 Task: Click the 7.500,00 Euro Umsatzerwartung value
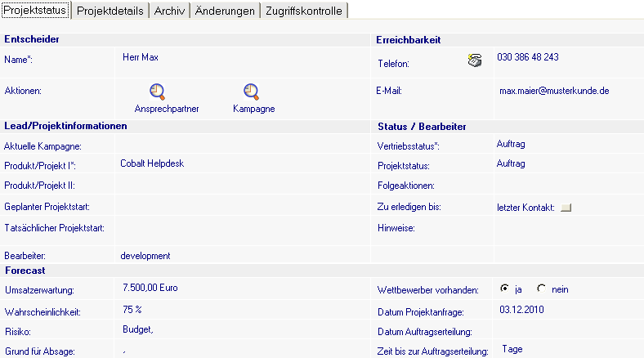tap(150, 288)
